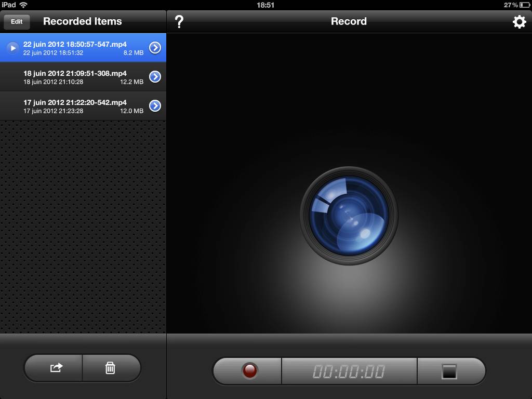The height and width of the screenshot is (399, 532).
Task: Click the large camera lens icon
Action: 349,215
